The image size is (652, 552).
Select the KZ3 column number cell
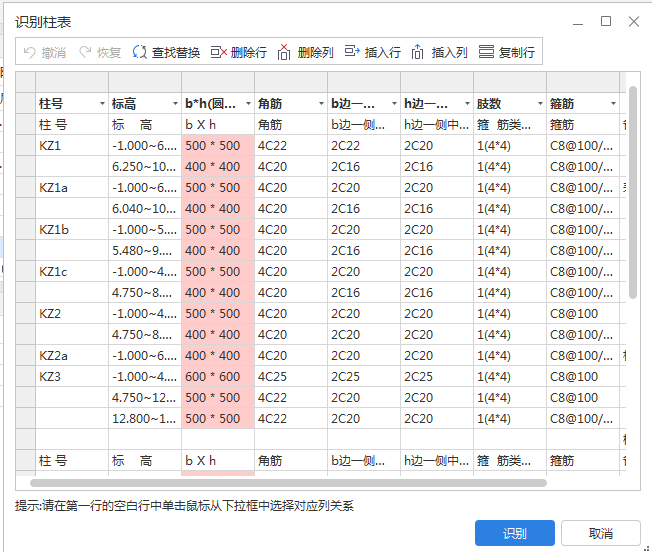click(x=72, y=377)
